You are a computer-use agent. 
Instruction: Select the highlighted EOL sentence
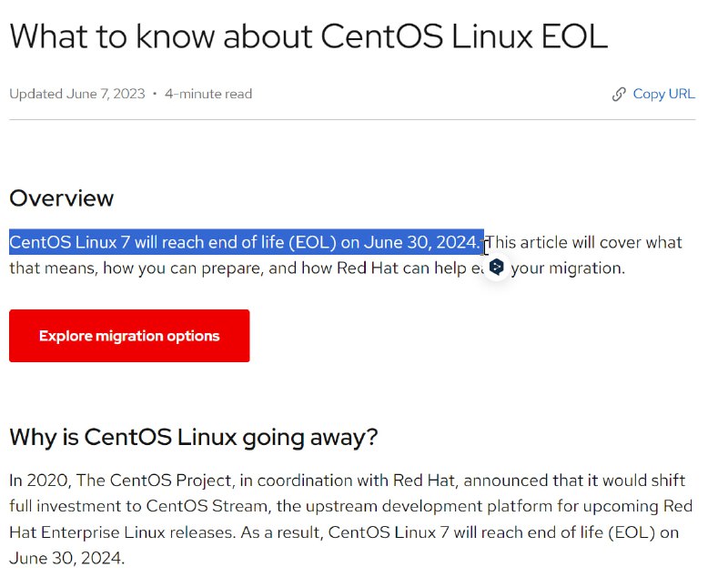(243, 241)
